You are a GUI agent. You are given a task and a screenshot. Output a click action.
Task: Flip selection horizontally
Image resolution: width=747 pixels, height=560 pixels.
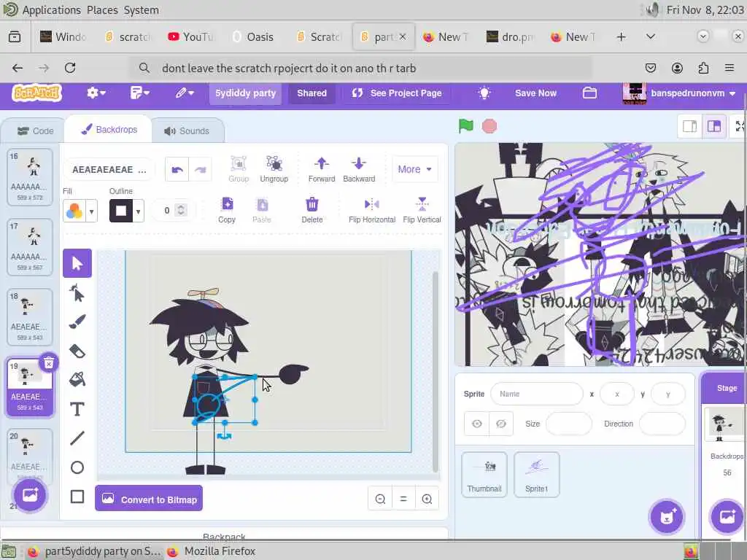(x=371, y=210)
